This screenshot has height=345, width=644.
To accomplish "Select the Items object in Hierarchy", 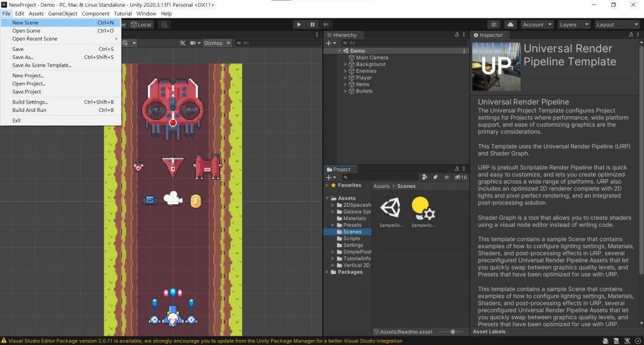I will click(362, 84).
